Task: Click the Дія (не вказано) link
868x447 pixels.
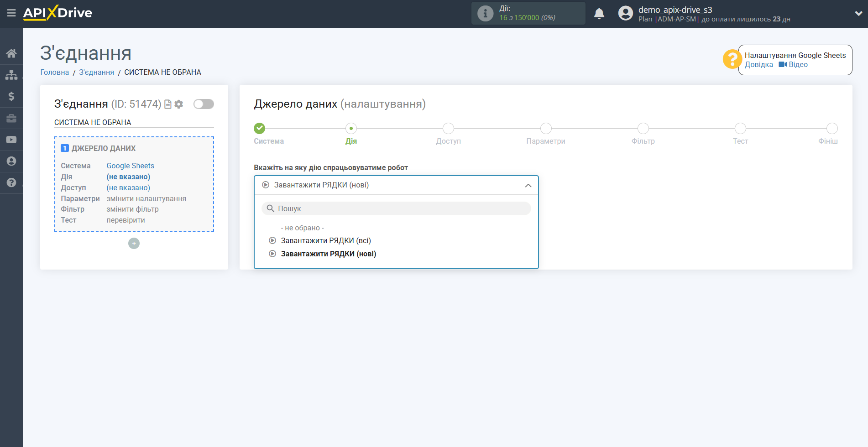Action: pos(128,177)
